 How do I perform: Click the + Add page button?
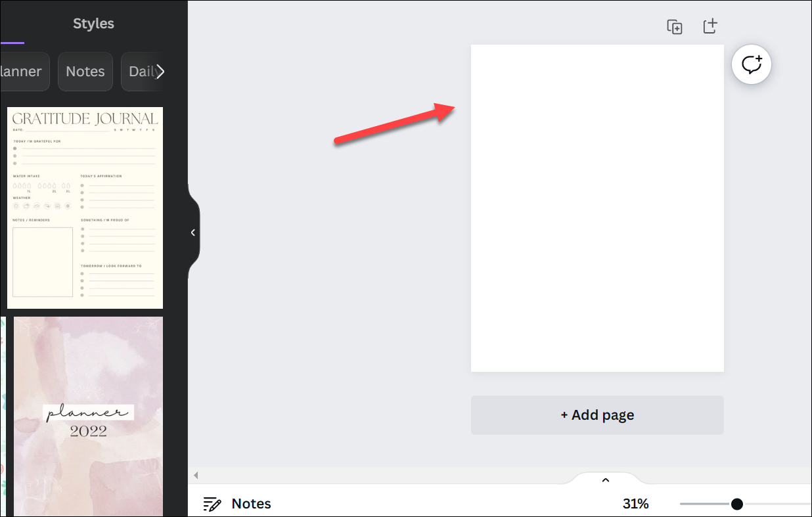(597, 415)
